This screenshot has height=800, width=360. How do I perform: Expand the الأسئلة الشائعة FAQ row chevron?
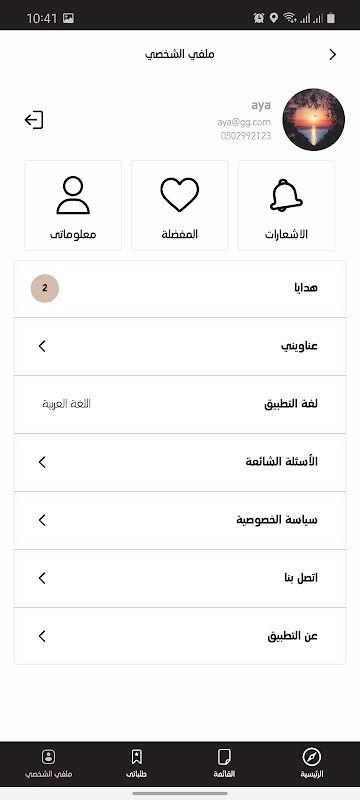pos(42,462)
